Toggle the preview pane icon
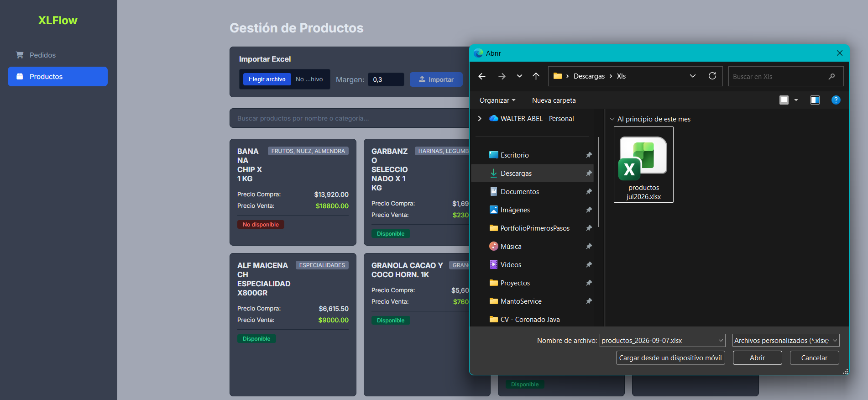The width and height of the screenshot is (868, 400). point(815,100)
